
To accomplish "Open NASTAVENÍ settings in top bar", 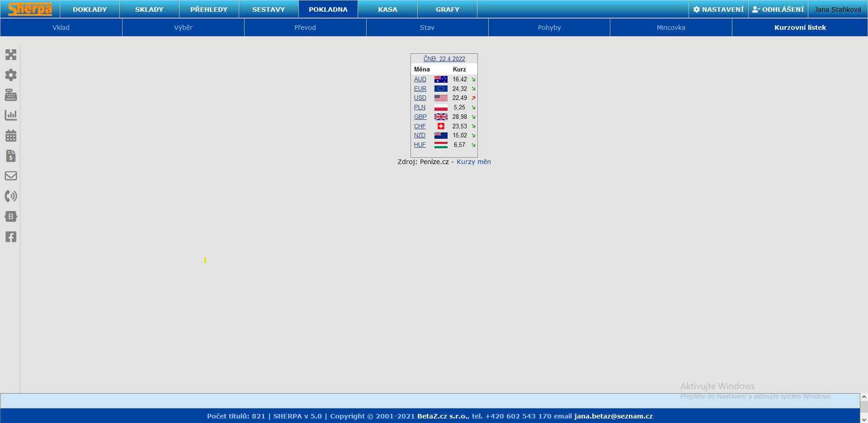I will (718, 9).
